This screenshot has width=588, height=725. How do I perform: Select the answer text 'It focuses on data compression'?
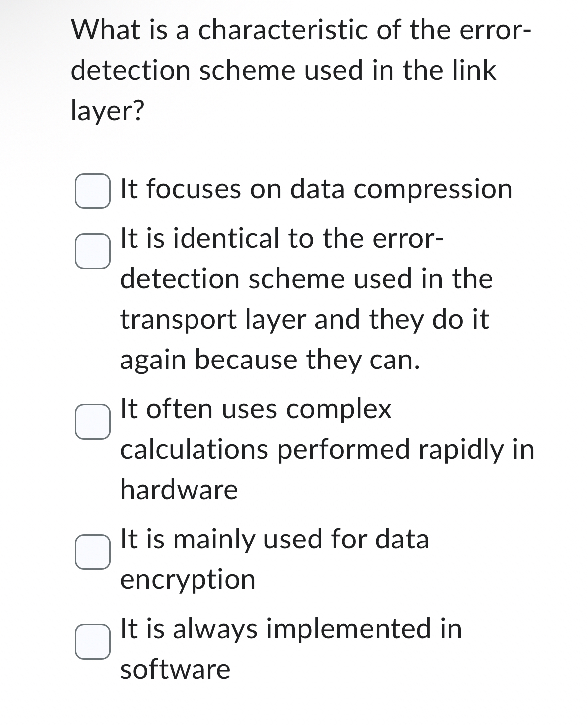coord(314,189)
